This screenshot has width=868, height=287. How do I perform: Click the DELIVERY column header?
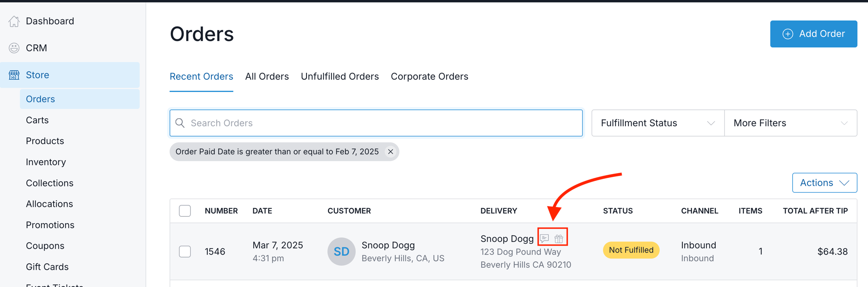499,211
